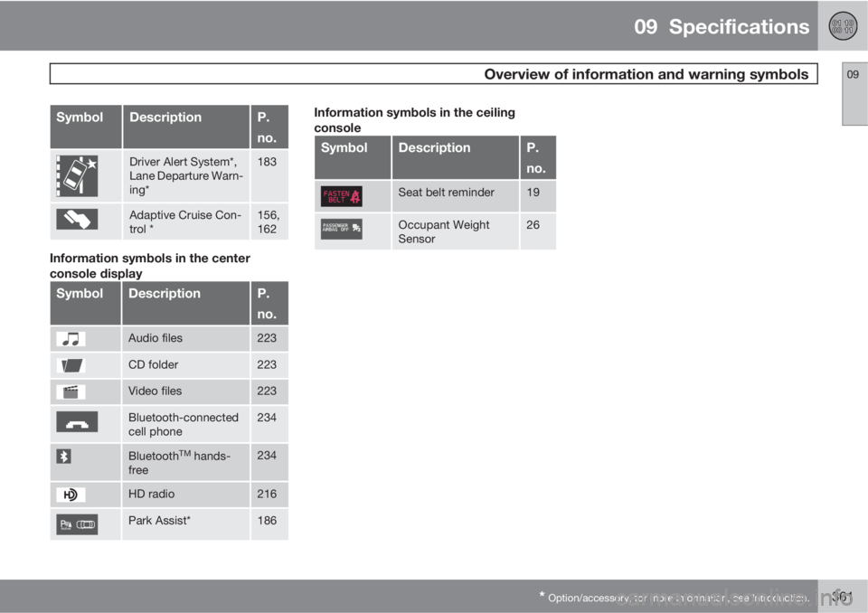Select the Bluetooth-connected cell phone icon
The width and height of the screenshot is (868, 613).
click(x=77, y=422)
